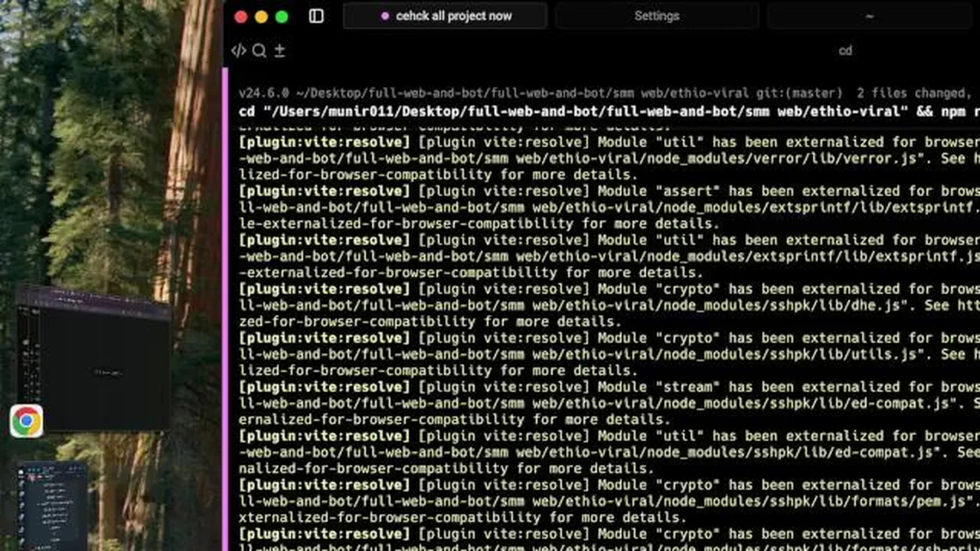This screenshot has height=551, width=980.
Task: Open the code view icon
Action: pos(238,51)
